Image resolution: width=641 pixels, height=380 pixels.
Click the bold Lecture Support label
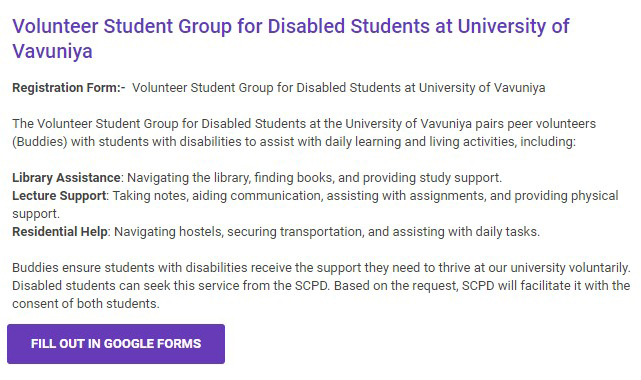coord(59,196)
